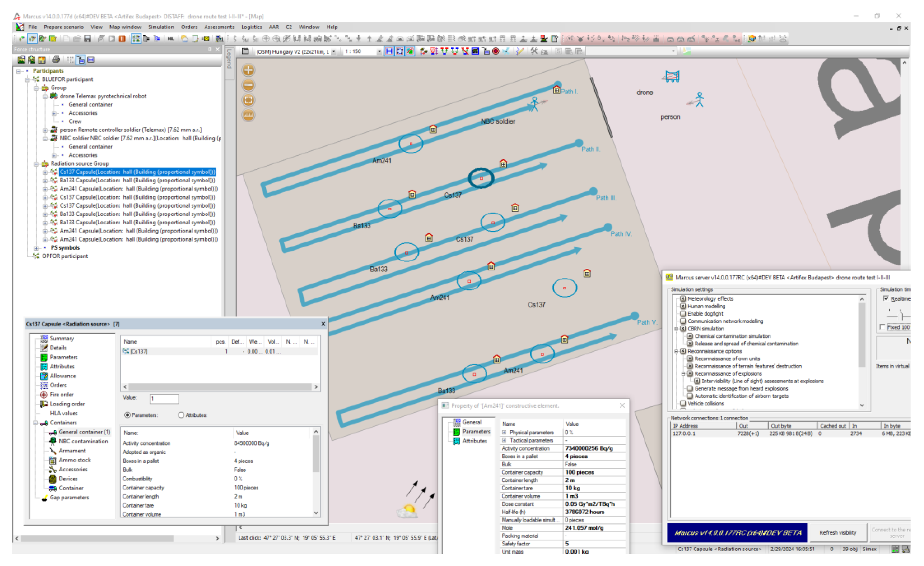Click the Save disk icon in toolbar

(x=87, y=39)
